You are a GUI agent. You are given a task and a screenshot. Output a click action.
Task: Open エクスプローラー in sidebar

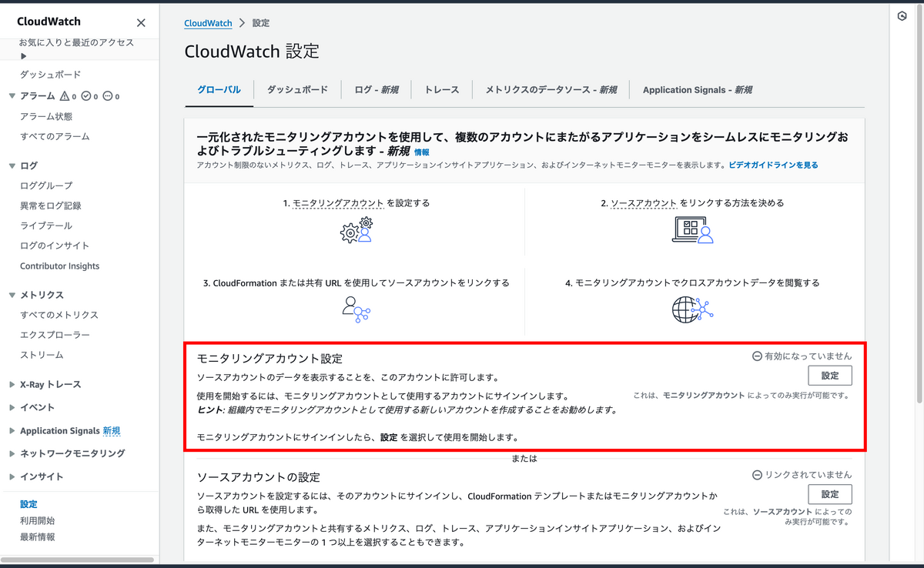(55, 335)
